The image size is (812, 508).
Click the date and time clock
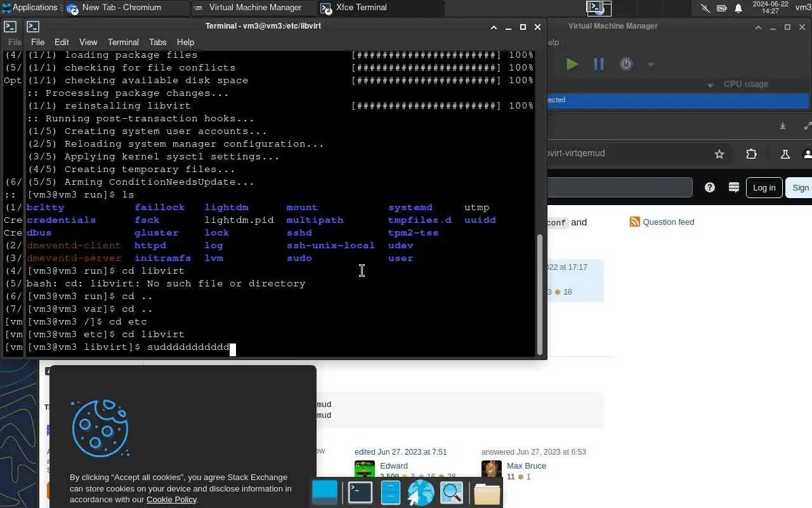(x=769, y=8)
